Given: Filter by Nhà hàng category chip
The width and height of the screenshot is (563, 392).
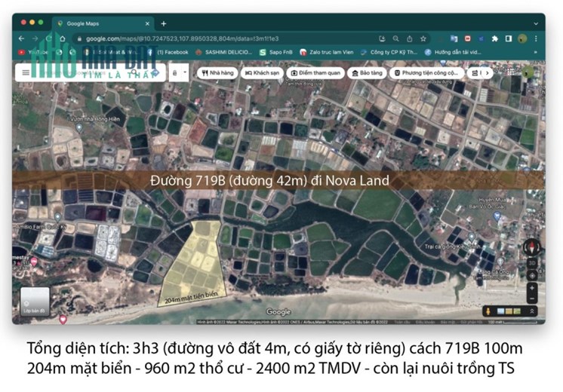Looking at the screenshot, I should [217, 73].
